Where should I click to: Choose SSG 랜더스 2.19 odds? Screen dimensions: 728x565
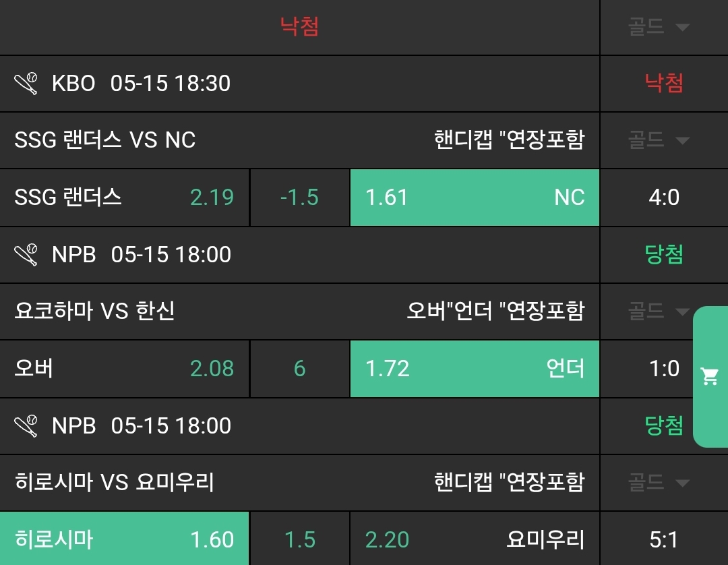[124, 198]
